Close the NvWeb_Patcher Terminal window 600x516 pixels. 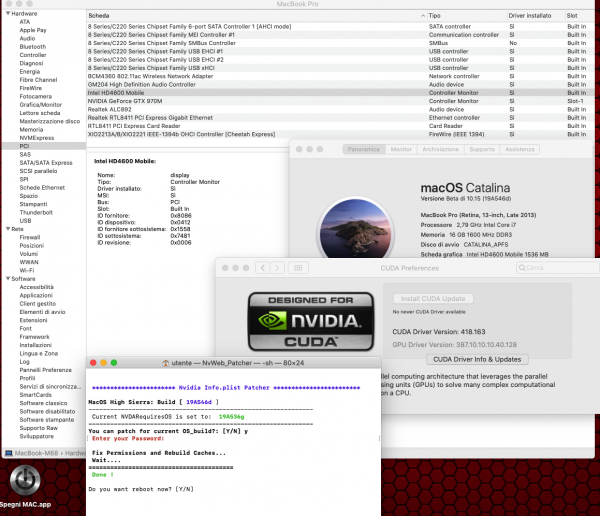pyautogui.click(x=93, y=363)
